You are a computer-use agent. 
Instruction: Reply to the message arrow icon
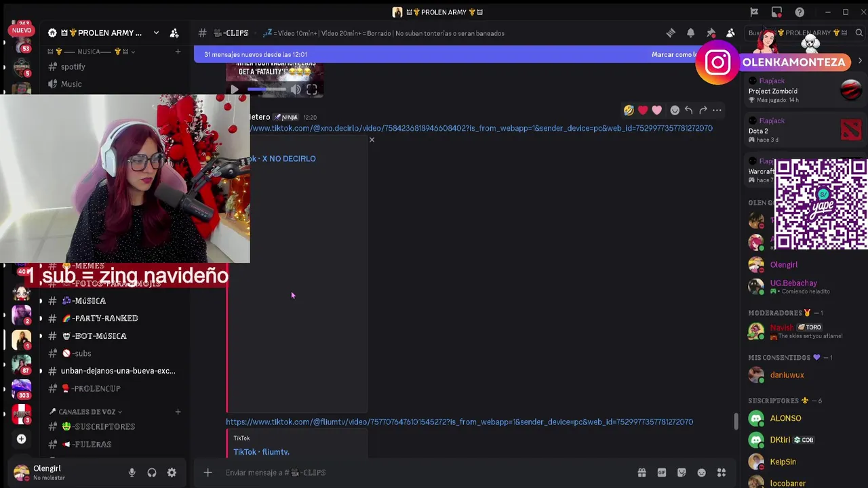(x=688, y=110)
